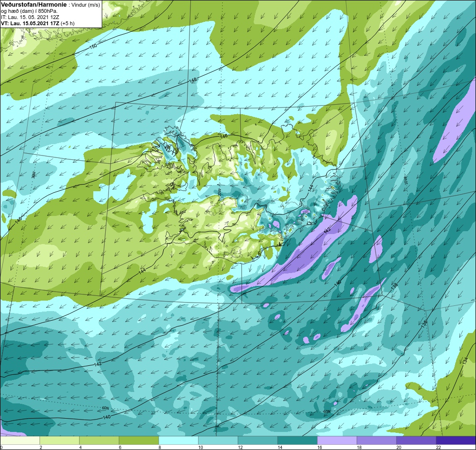Click the 'VT: Lau. 15.05.2021 17Z (+5 h)' line
This screenshot has width=476, height=450.
tap(38, 23)
